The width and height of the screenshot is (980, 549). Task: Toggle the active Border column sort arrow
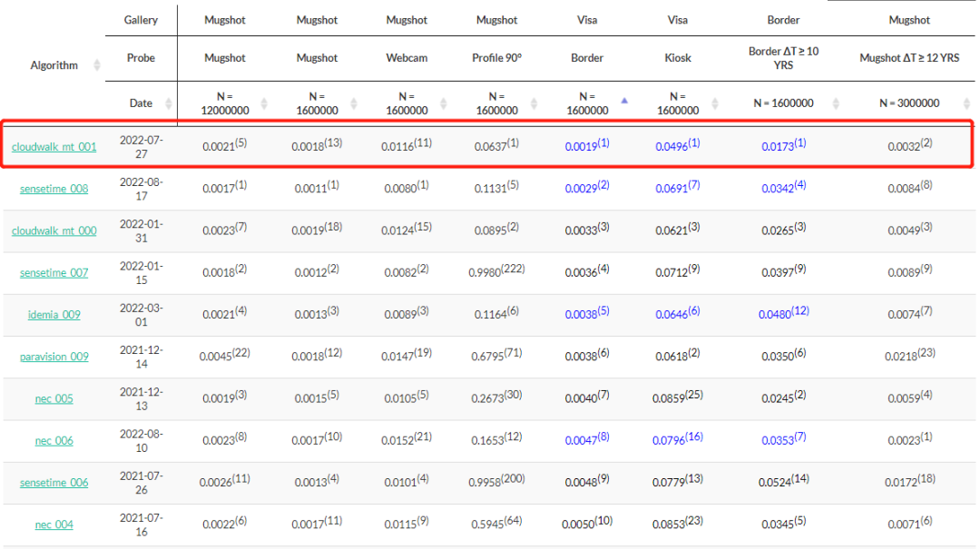click(624, 101)
